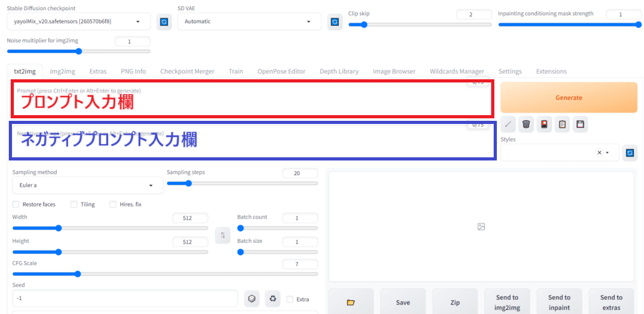
Task: Open the Settings tab
Action: tap(510, 71)
